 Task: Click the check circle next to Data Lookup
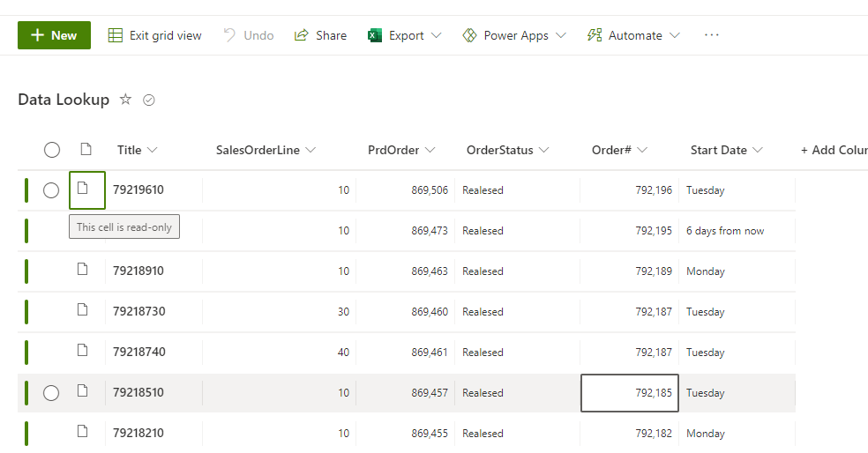[x=149, y=100]
